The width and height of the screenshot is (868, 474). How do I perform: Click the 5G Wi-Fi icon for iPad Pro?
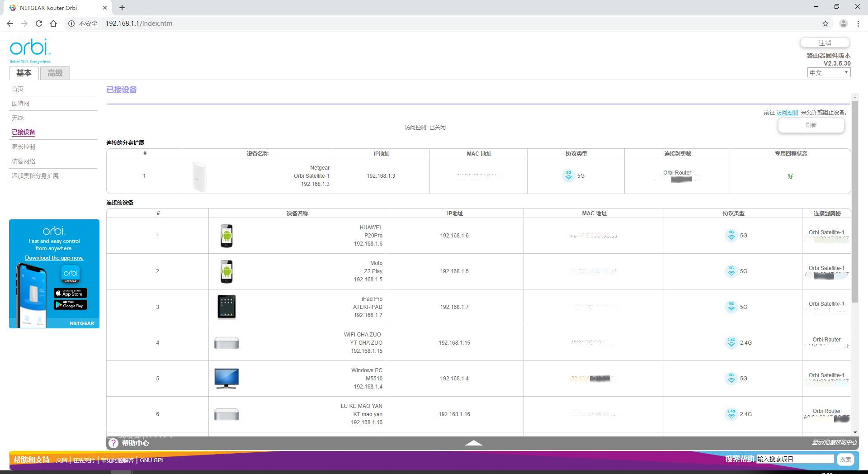click(731, 307)
